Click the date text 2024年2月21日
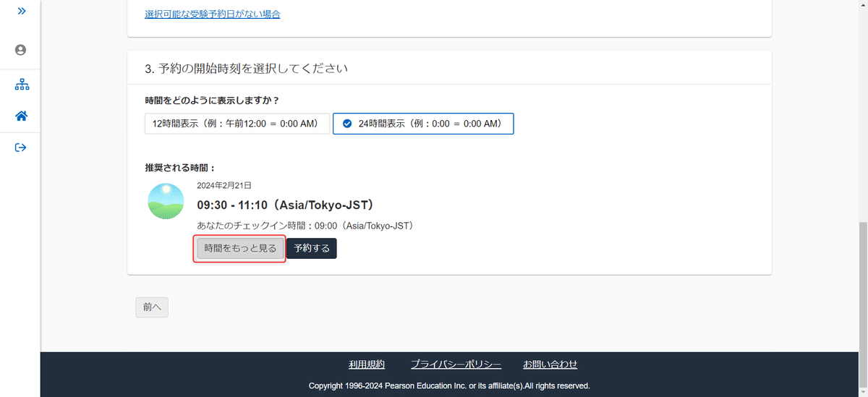The height and width of the screenshot is (397, 868). [x=224, y=186]
